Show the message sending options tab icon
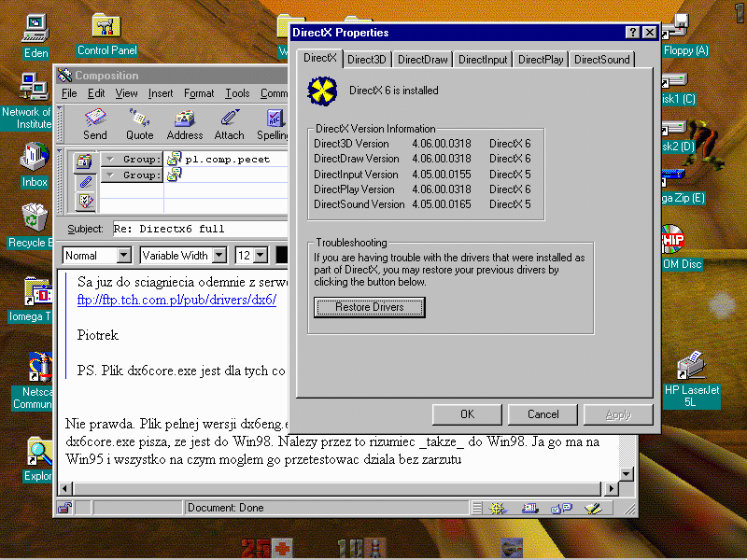The image size is (747, 560). click(x=86, y=201)
